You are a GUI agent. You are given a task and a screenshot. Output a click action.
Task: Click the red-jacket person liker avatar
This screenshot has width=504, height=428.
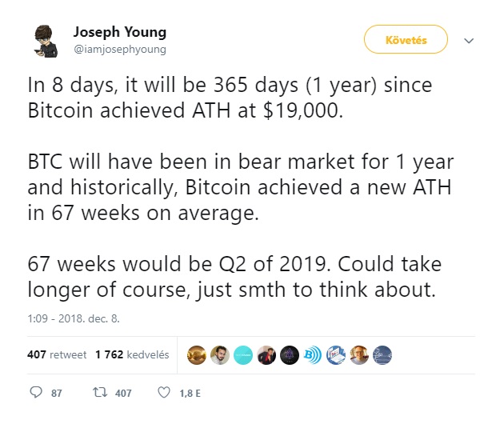tap(266, 355)
